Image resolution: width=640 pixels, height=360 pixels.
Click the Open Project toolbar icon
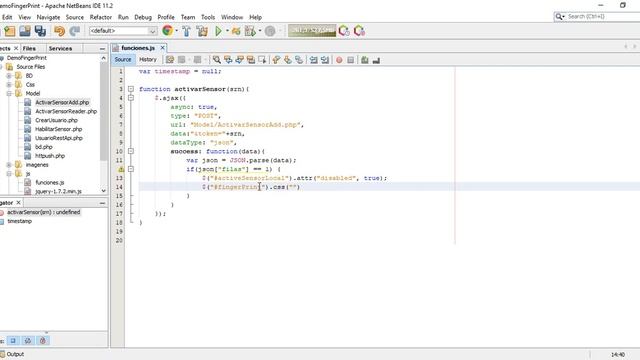[24, 31]
